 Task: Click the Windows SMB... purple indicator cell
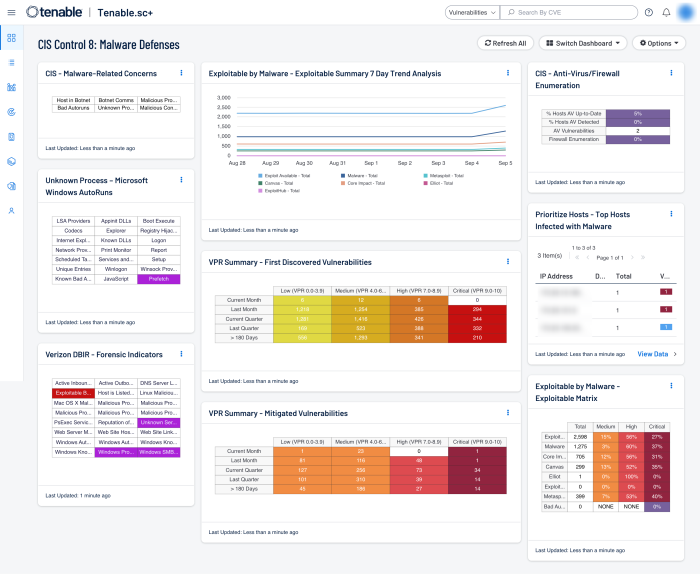pos(159,453)
